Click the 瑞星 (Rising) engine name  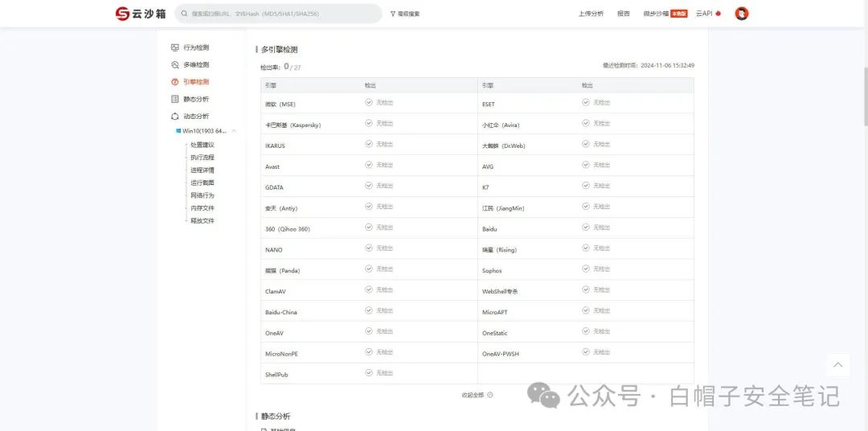pyautogui.click(x=499, y=250)
